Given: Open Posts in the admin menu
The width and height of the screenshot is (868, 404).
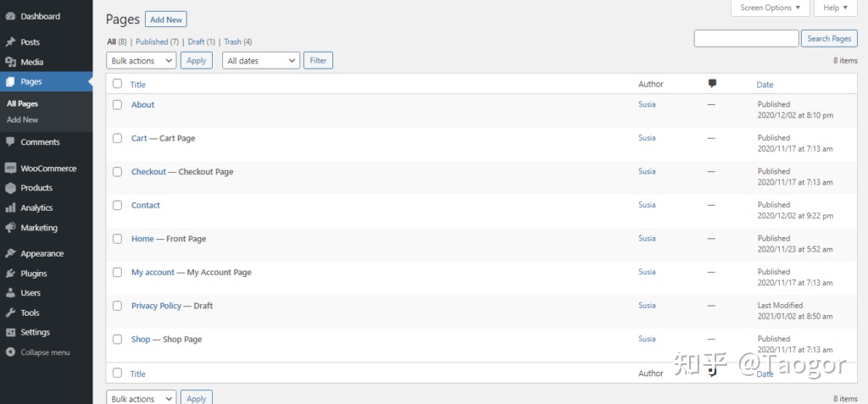Looking at the screenshot, I should pos(30,42).
